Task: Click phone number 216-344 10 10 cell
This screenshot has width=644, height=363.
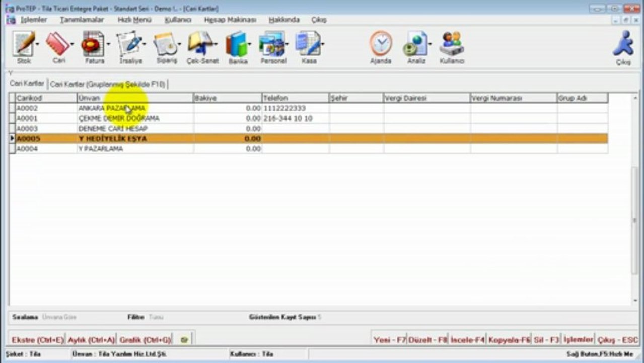Action: pyautogui.click(x=296, y=118)
